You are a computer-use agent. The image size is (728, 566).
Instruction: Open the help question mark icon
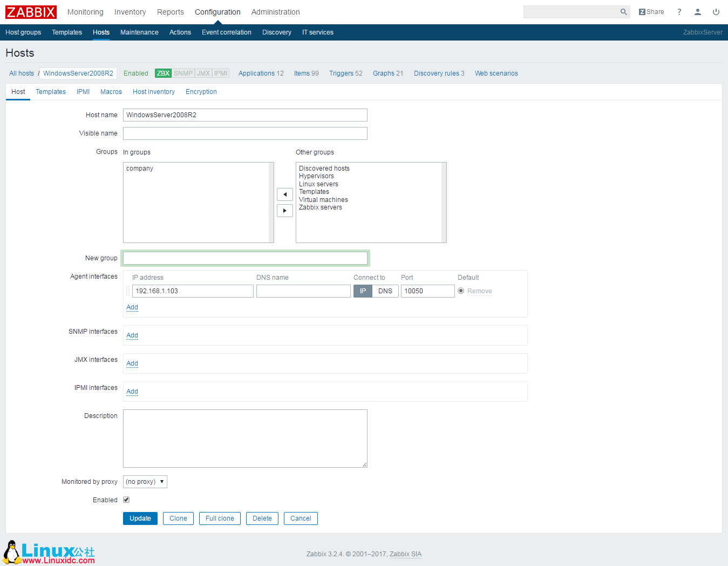coord(679,11)
